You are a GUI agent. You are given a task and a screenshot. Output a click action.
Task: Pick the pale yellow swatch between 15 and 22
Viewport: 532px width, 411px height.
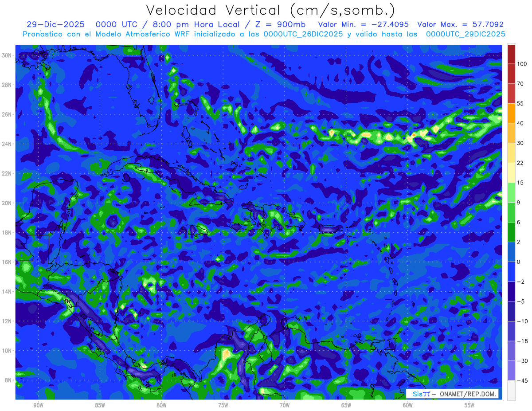[x=511, y=173]
